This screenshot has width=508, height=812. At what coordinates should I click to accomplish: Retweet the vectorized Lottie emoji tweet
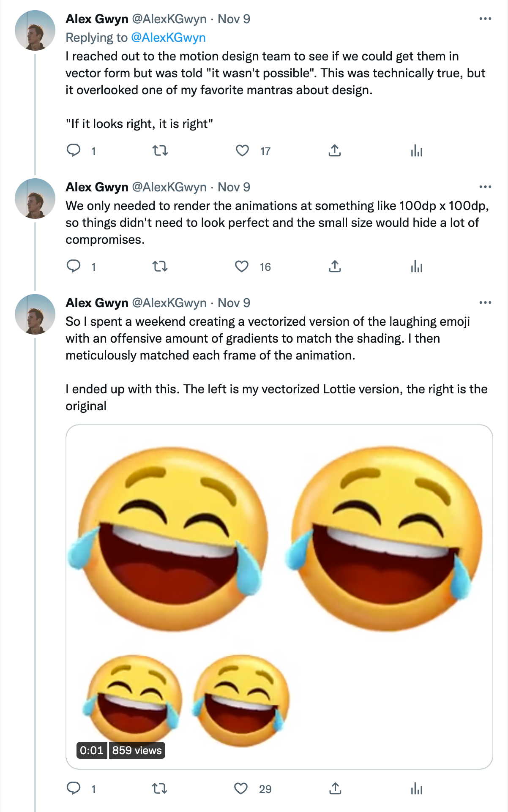[x=160, y=788]
